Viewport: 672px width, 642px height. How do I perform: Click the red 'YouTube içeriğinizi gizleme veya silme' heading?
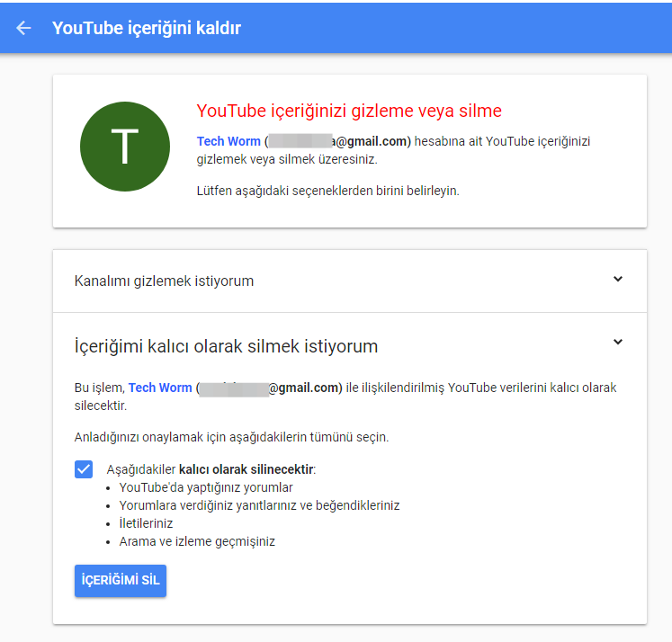tap(349, 111)
